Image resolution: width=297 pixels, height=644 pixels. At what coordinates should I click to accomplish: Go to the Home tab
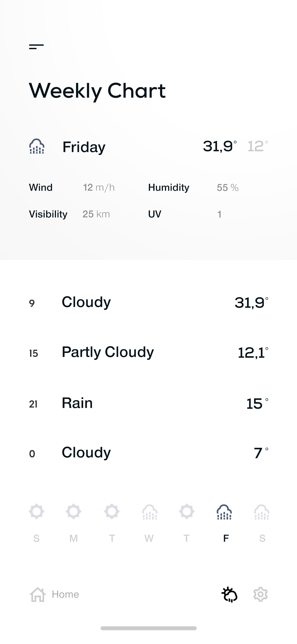pyautogui.click(x=54, y=594)
